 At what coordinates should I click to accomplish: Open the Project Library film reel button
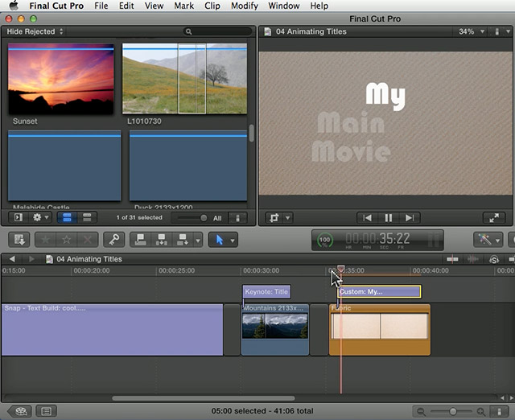pyautogui.click(x=20, y=411)
